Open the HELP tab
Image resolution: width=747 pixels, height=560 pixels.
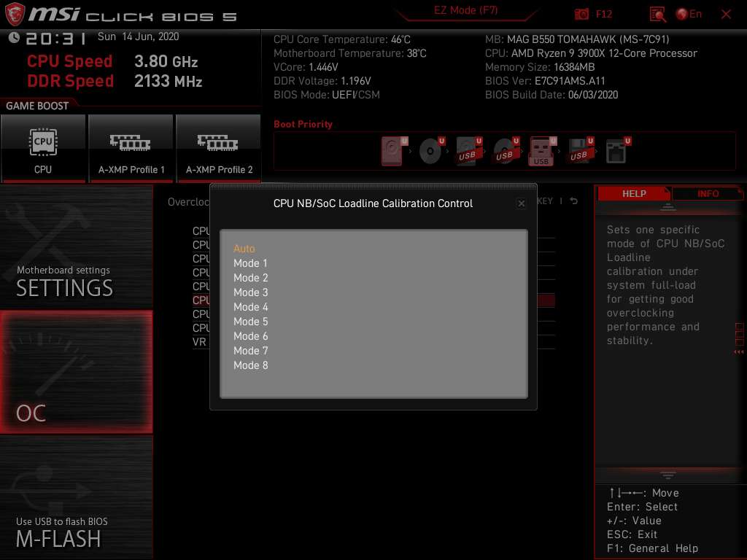[634, 193]
